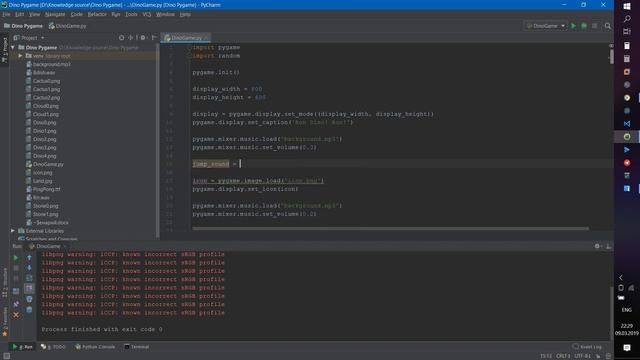The height and width of the screenshot is (360, 640).
Task: Pin the Run tab with pin icon
Action: [x=16, y=304]
